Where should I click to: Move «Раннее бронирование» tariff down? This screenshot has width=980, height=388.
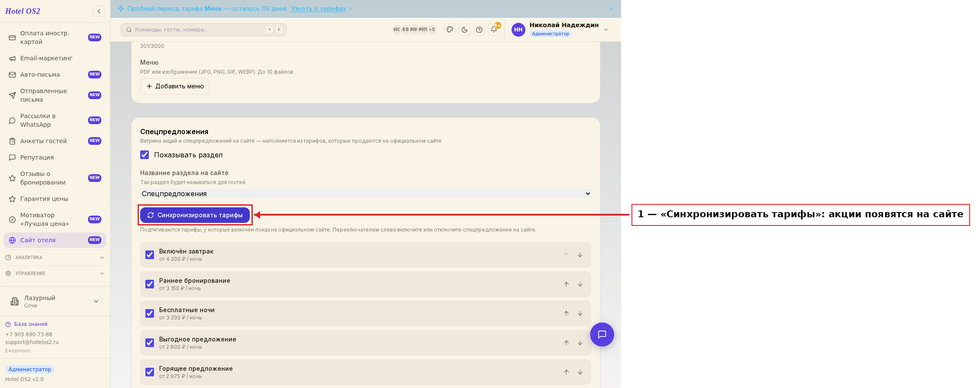point(580,284)
